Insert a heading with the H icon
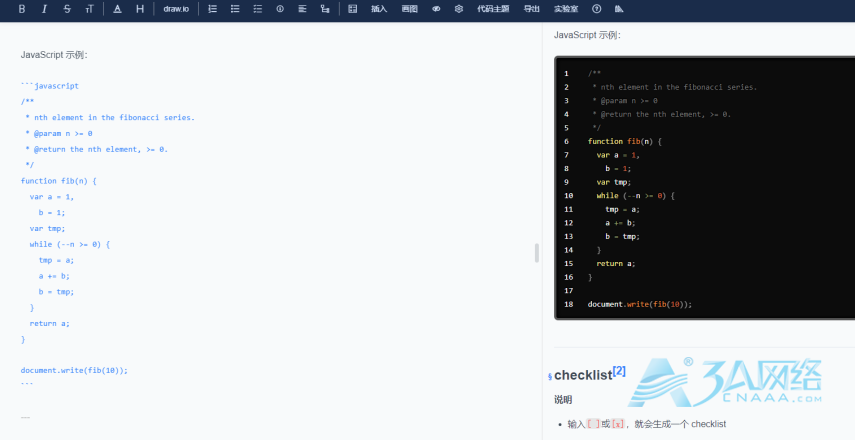Viewport: 855px width, 440px height. pyautogui.click(x=140, y=9)
